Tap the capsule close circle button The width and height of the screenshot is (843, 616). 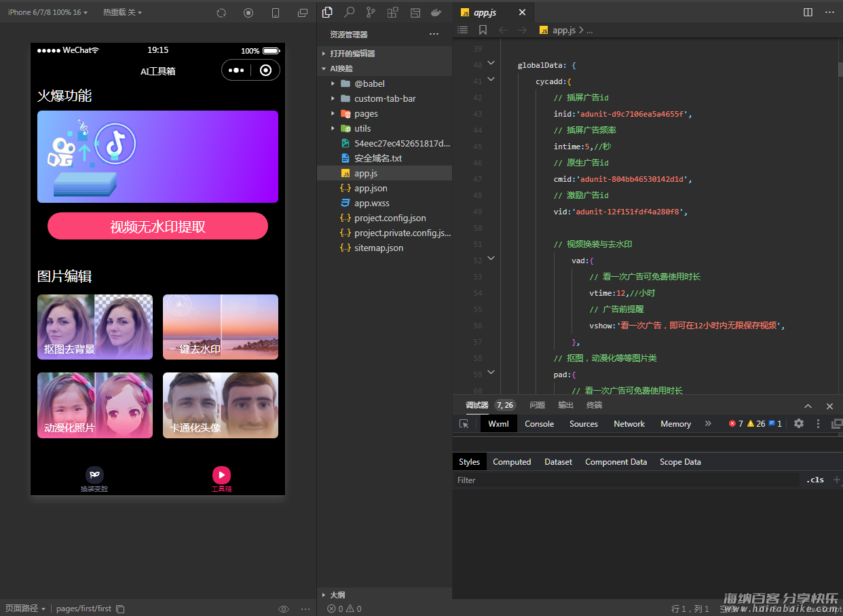pyautogui.click(x=266, y=70)
